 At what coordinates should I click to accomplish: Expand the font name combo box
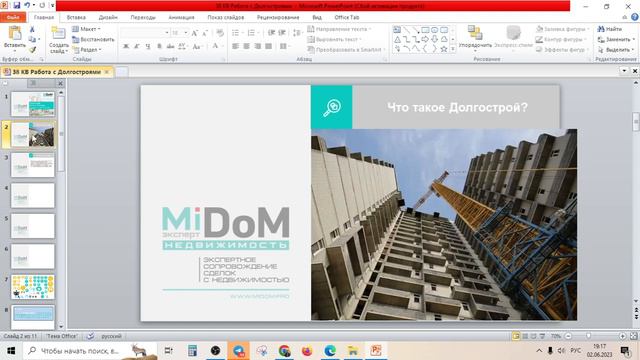167,33
